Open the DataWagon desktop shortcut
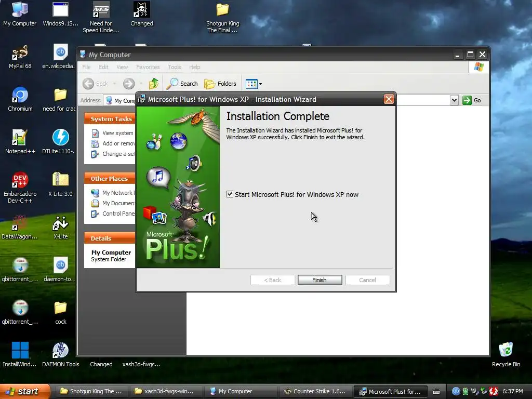This screenshot has width=532, height=399. pos(20,227)
